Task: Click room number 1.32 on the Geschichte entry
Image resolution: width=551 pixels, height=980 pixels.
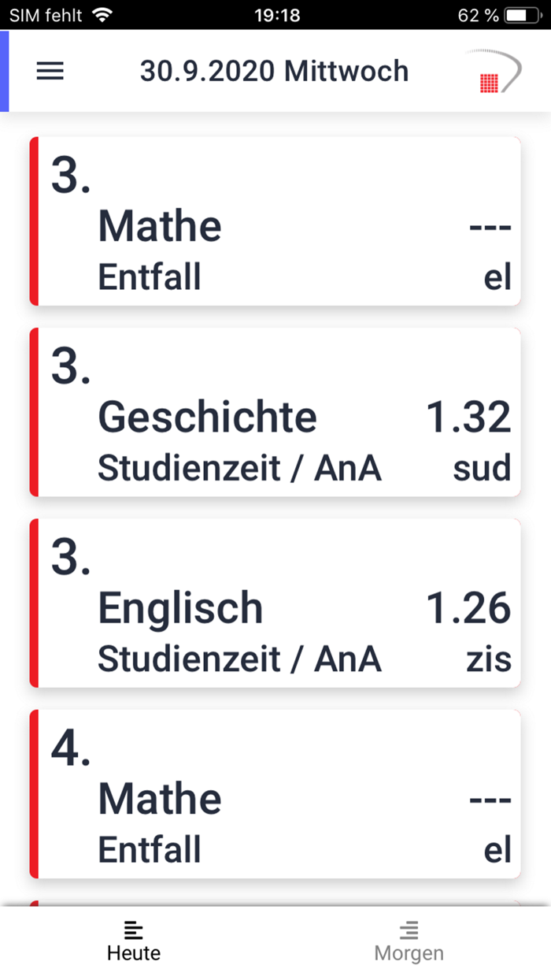Action: point(468,418)
